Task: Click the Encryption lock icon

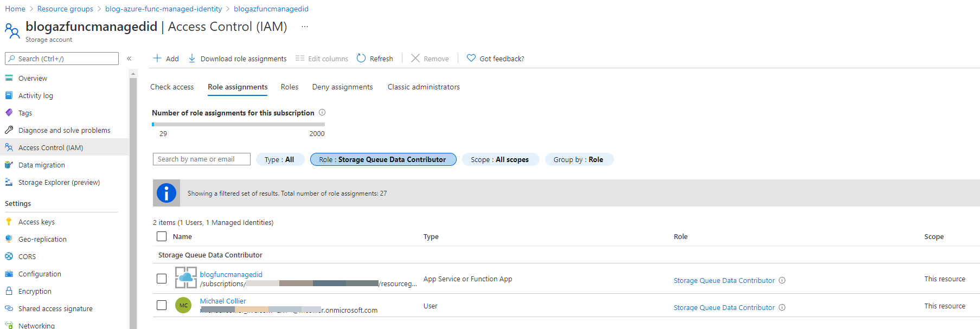Action: point(9,291)
